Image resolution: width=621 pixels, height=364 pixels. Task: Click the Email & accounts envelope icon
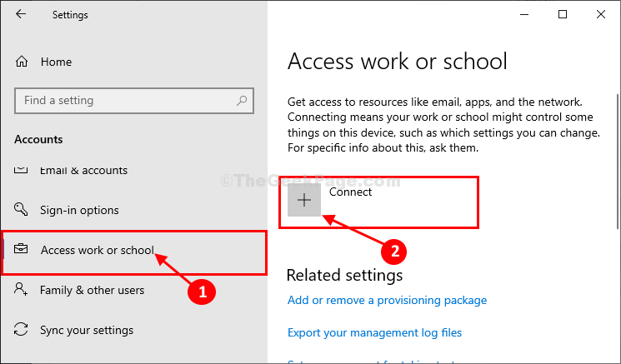coord(22,170)
